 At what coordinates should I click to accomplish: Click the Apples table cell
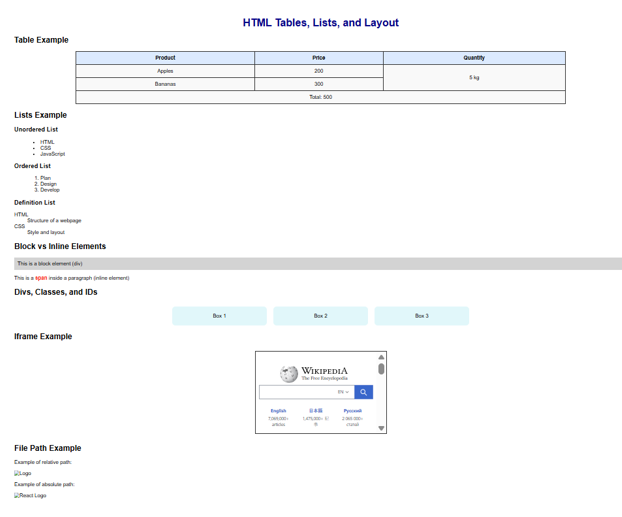(x=165, y=71)
